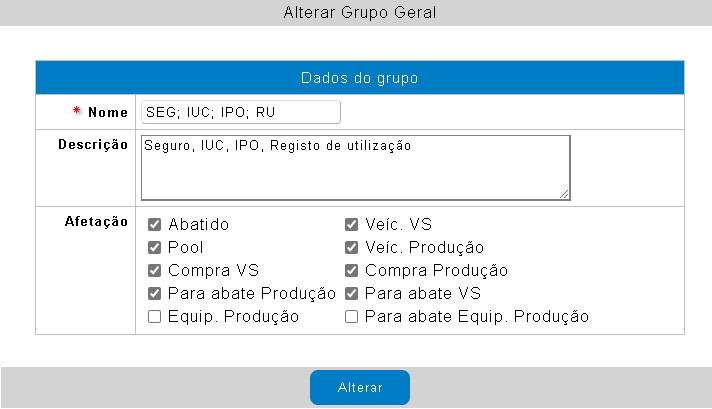Uncheck the Veíc. Produção checkbox
The width and height of the screenshot is (712, 409).
tap(352, 248)
